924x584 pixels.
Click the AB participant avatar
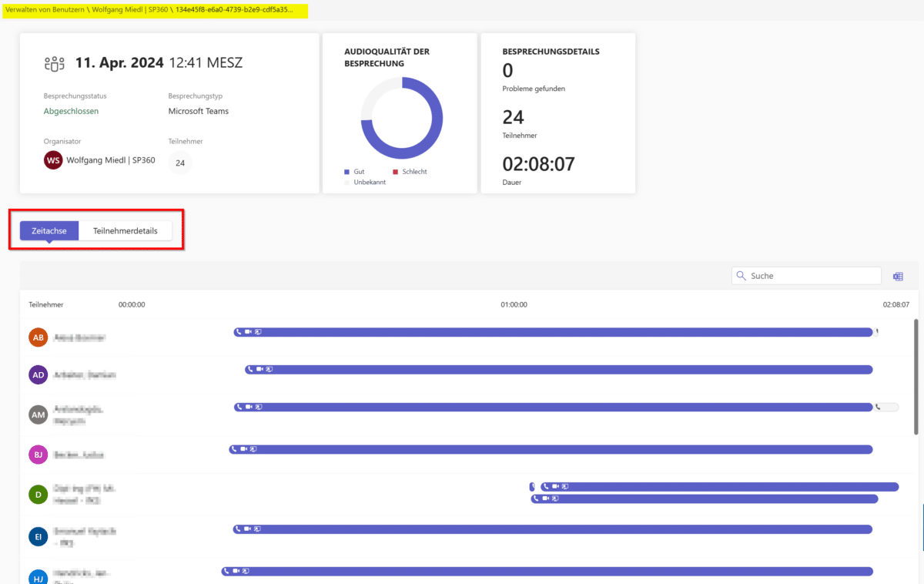[x=38, y=337]
